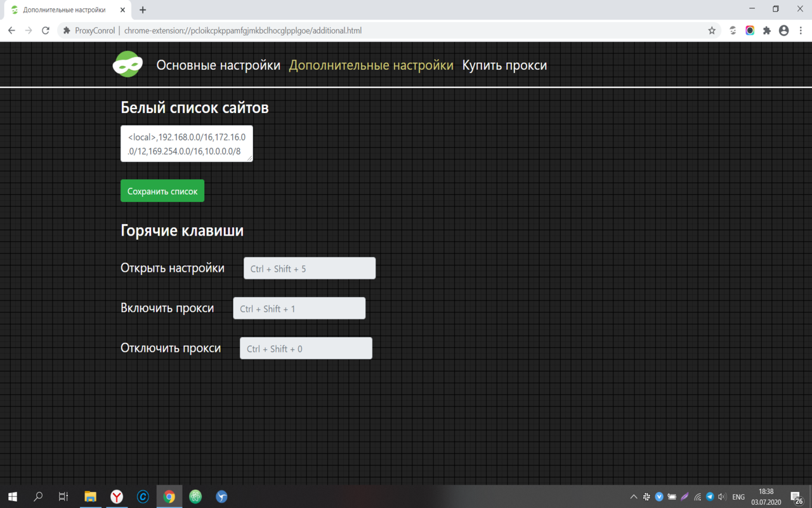Viewport: 812px width, 508px height.
Task: Show hidden tray icons chevron
Action: 633,497
